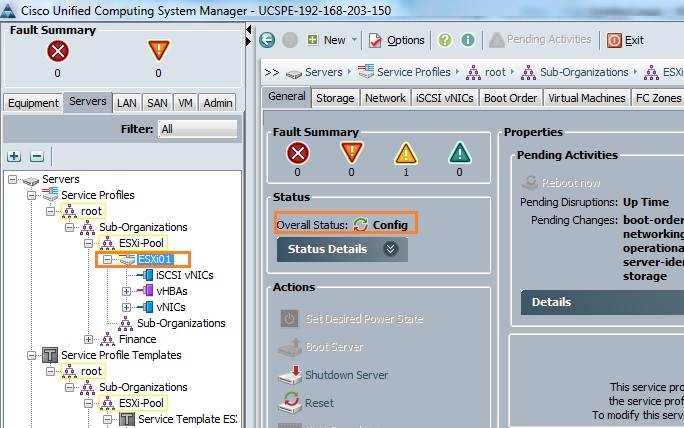Open the FC Zones tab
The image size is (684, 428).
[657, 98]
